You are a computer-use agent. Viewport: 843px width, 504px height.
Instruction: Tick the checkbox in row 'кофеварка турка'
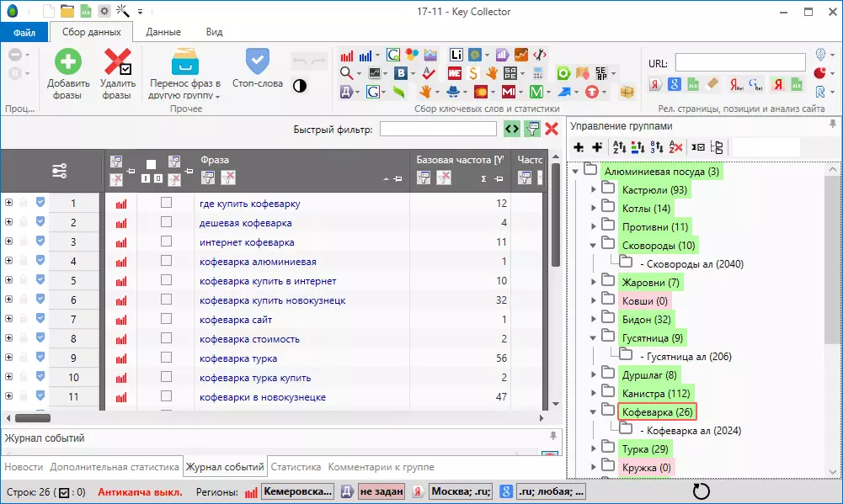coord(166,358)
